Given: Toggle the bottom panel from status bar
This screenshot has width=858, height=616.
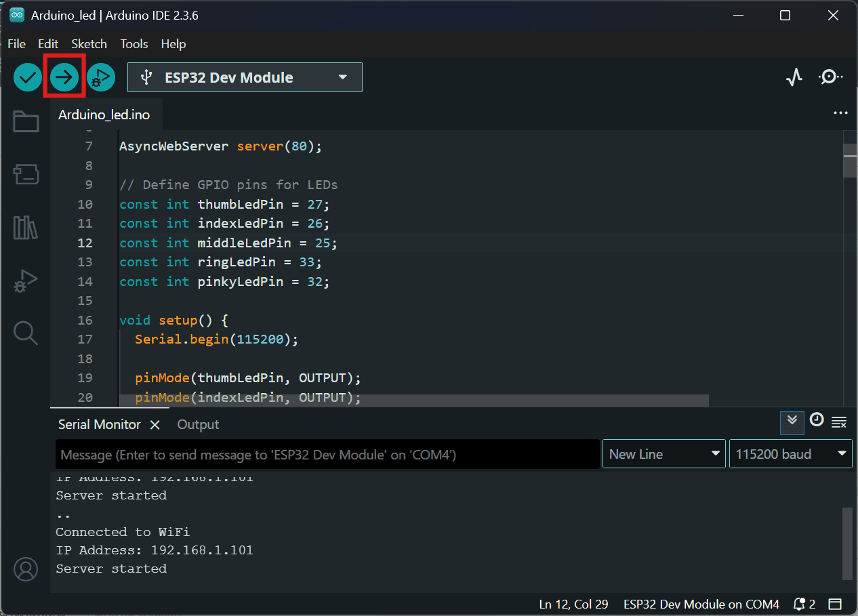Looking at the screenshot, I should pyautogui.click(x=835, y=604).
